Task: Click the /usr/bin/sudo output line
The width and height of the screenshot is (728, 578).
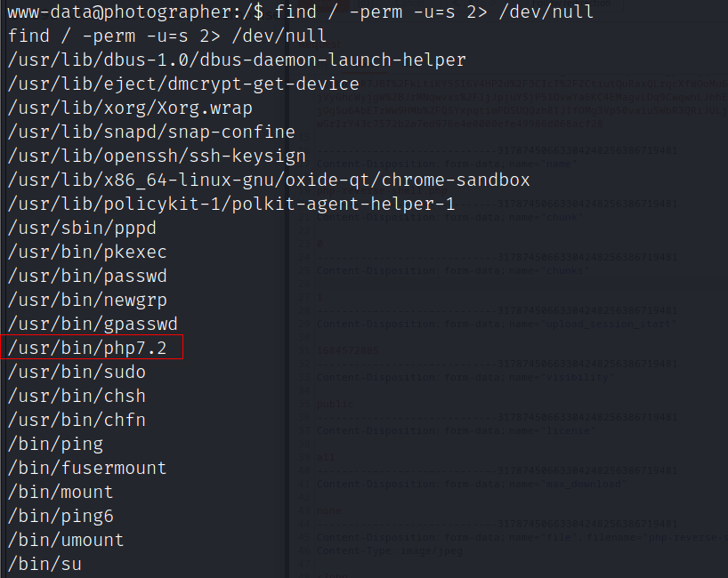Action: click(x=77, y=372)
